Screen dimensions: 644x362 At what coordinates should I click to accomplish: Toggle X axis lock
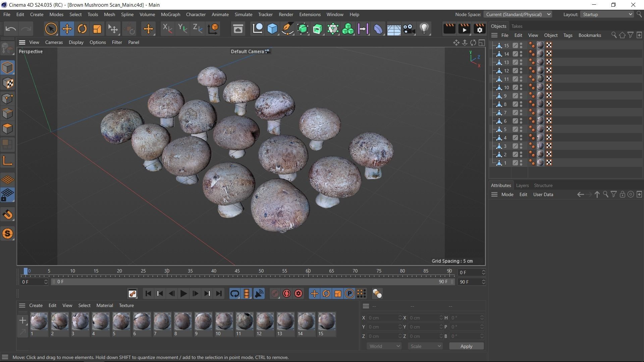(167, 29)
